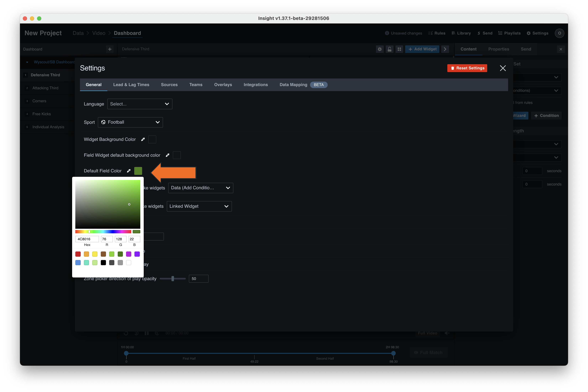Click the eyedropper for Field Widget default background color
The height and width of the screenshot is (392, 588).
click(x=167, y=155)
